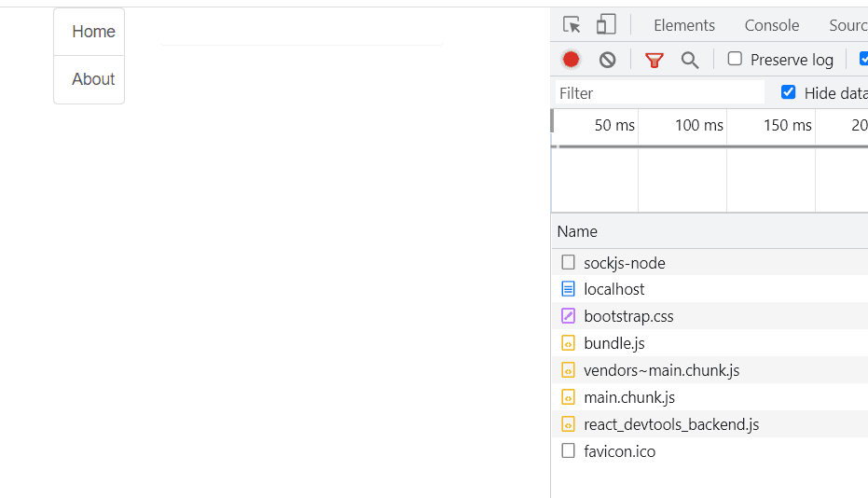Click the vendors~main.chunk.js script icon

568,370
